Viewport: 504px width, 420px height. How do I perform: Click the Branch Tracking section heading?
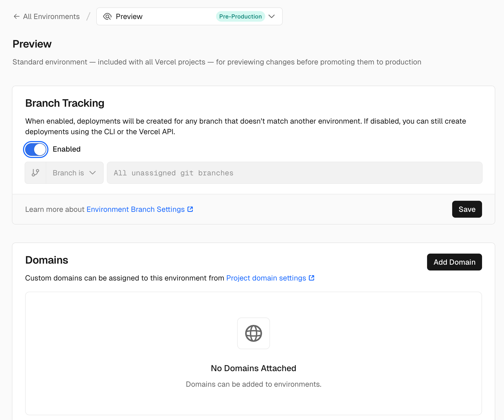(x=65, y=103)
